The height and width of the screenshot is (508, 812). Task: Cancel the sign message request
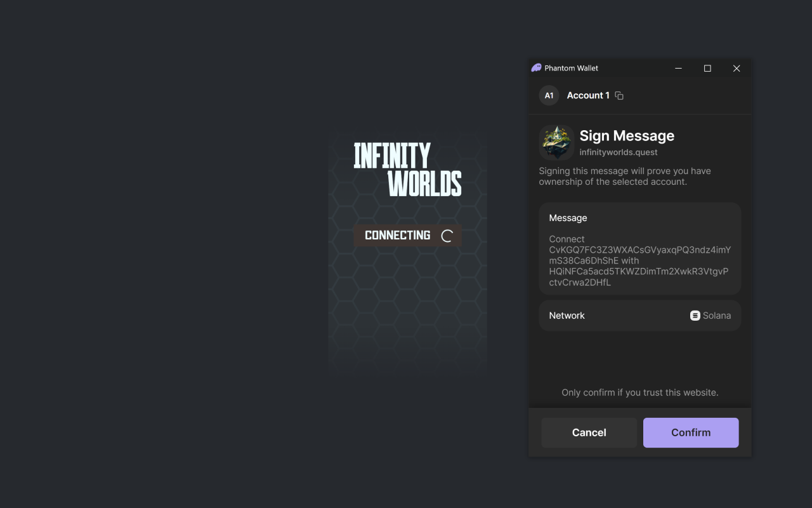[x=589, y=432]
